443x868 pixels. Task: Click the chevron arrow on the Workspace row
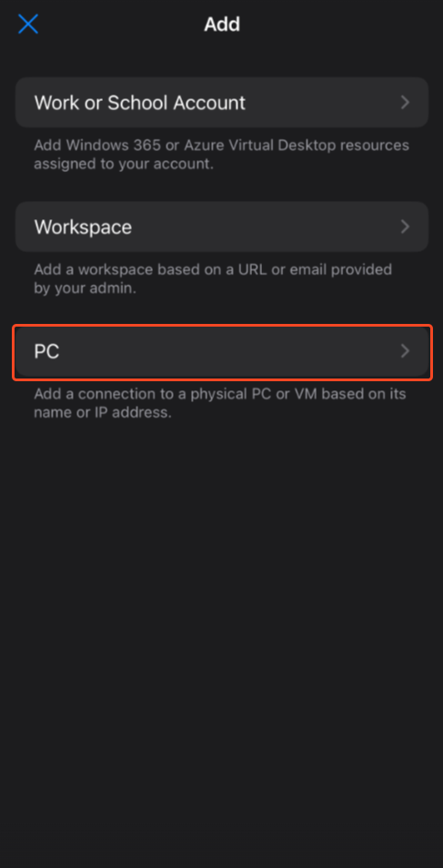(x=405, y=227)
